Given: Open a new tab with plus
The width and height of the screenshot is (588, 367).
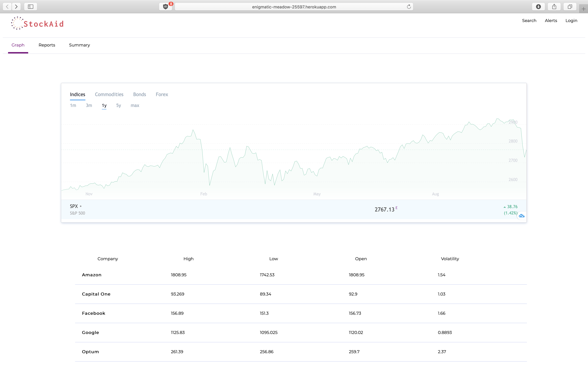Looking at the screenshot, I should pos(583,9).
